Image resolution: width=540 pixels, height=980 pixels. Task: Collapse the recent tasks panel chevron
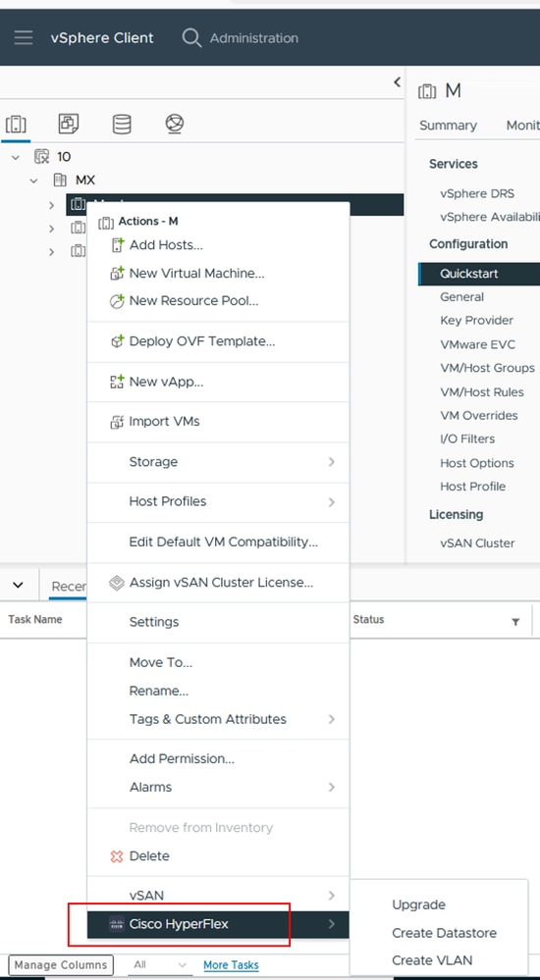(x=18, y=586)
